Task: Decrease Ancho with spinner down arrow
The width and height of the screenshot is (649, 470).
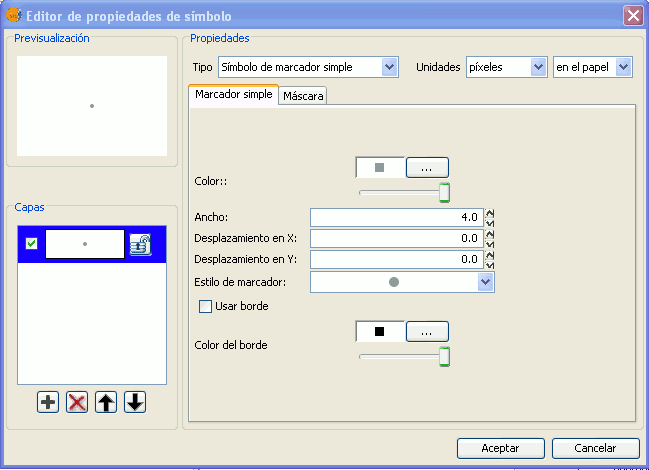Action: (x=490, y=223)
